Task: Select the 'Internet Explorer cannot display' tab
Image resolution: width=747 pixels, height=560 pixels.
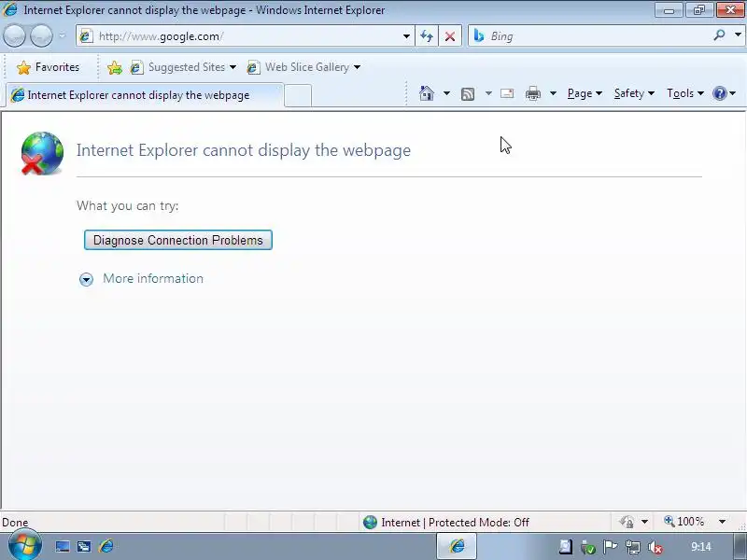Action: 145,95
